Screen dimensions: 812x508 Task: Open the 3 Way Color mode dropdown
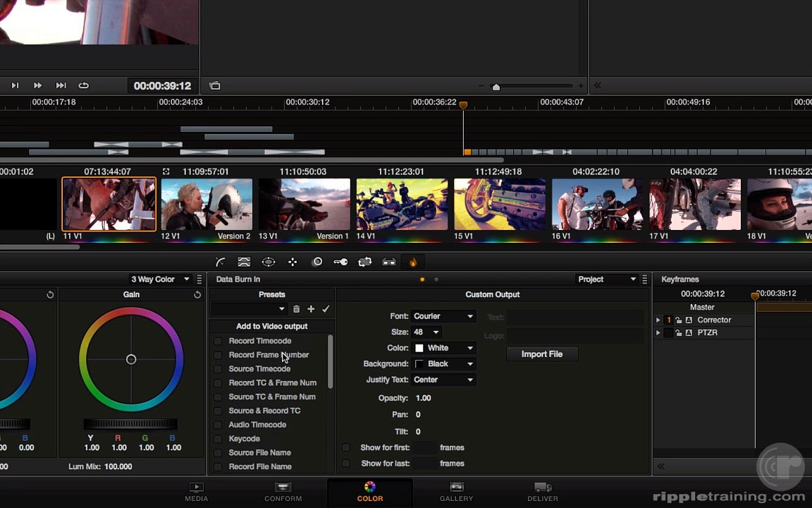click(160, 279)
